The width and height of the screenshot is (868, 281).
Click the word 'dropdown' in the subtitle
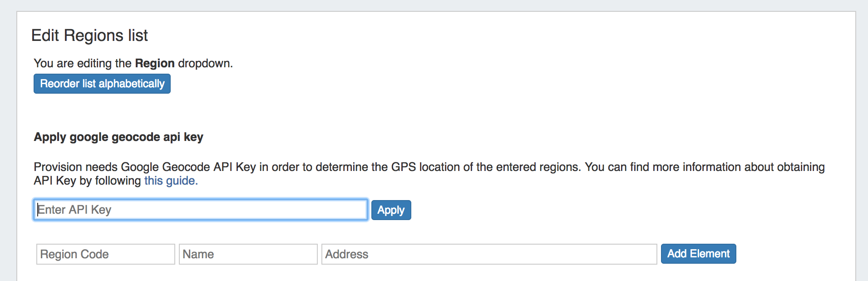(204, 63)
